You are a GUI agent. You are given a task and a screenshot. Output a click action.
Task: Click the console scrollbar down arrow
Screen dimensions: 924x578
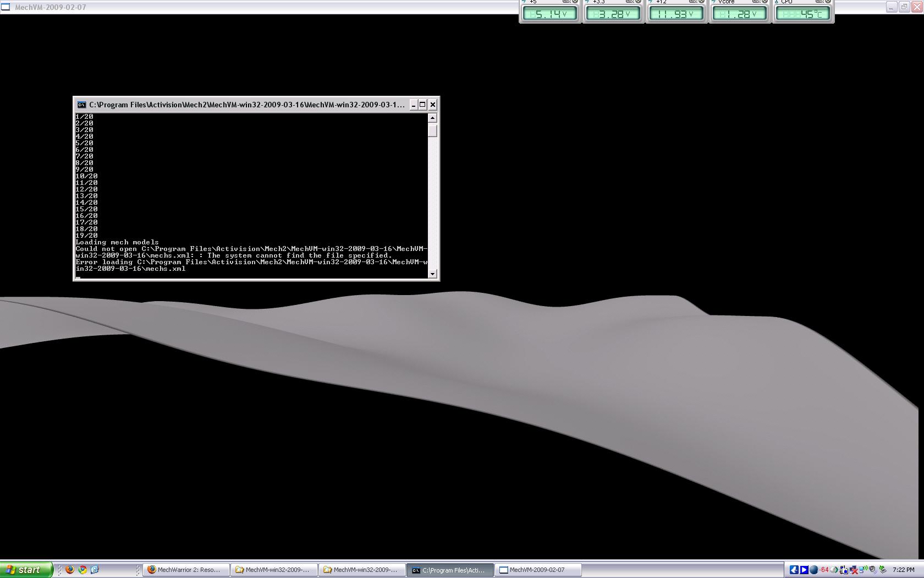coord(432,274)
